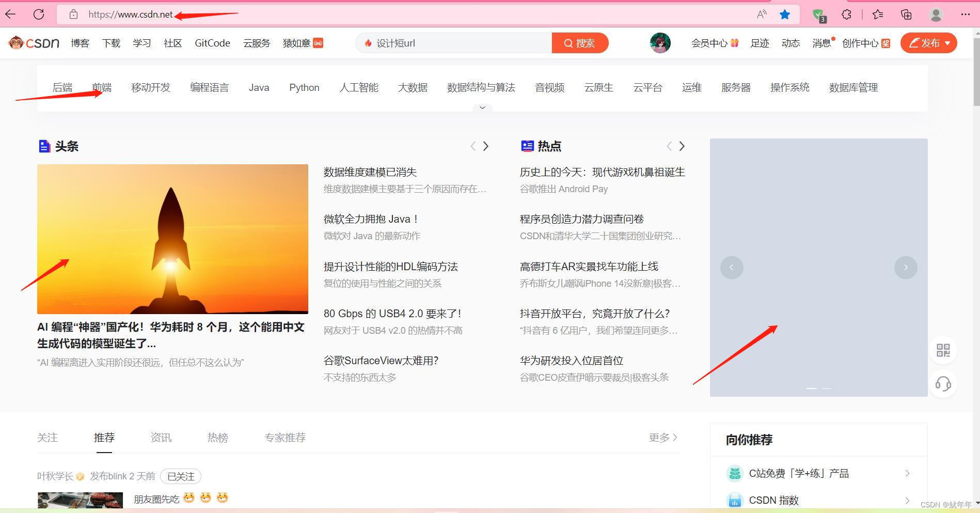This screenshot has height=513, width=980.
Task: Click the 头条 previous arrow
Action: pos(473,146)
